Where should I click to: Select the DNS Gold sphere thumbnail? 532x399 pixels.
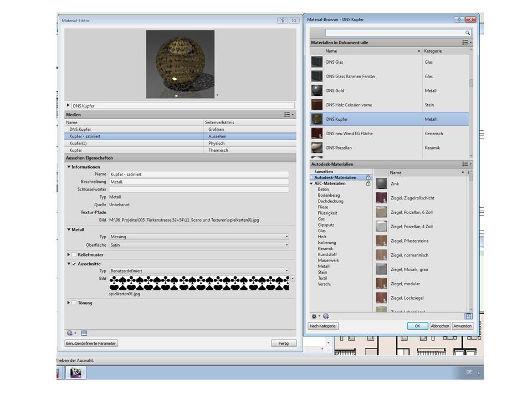tap(317, 90)
